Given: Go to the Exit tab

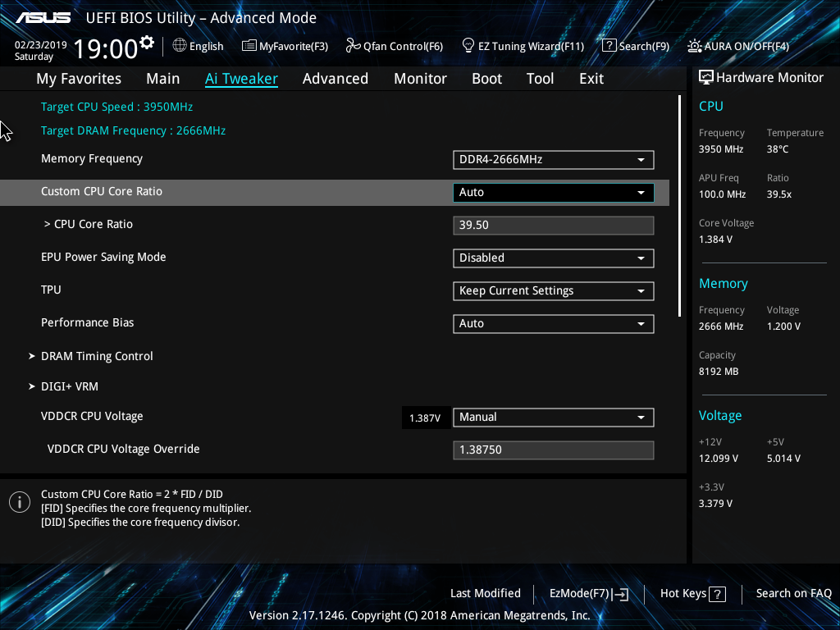Looking at the screenshot, I should pos(591,79).
